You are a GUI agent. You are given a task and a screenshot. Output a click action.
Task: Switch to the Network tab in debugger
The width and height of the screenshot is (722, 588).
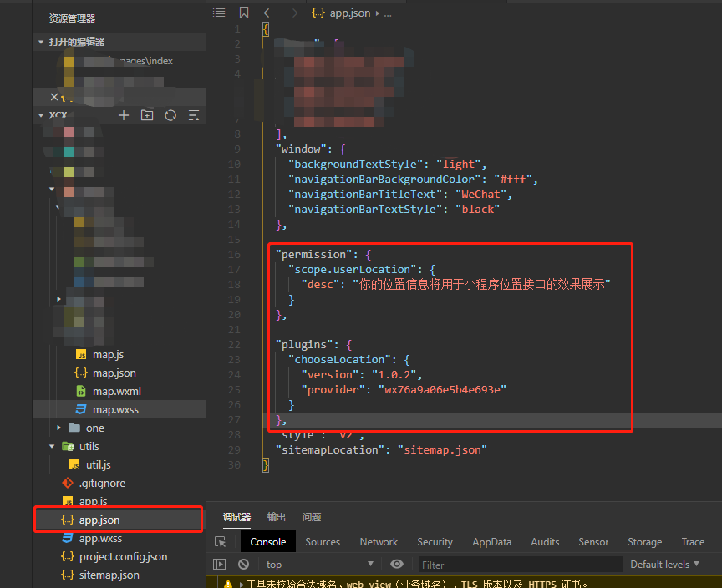(378, 541)
